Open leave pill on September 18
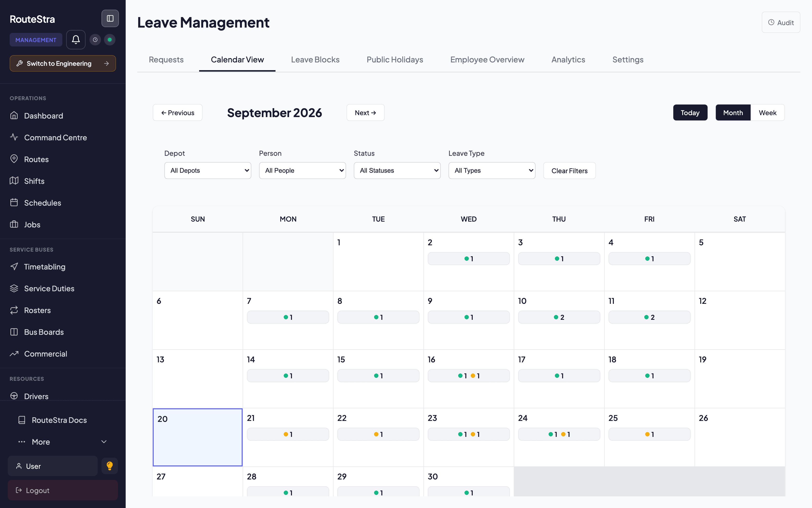This screenshot has width=812, height=508. (x=649, y=376)
